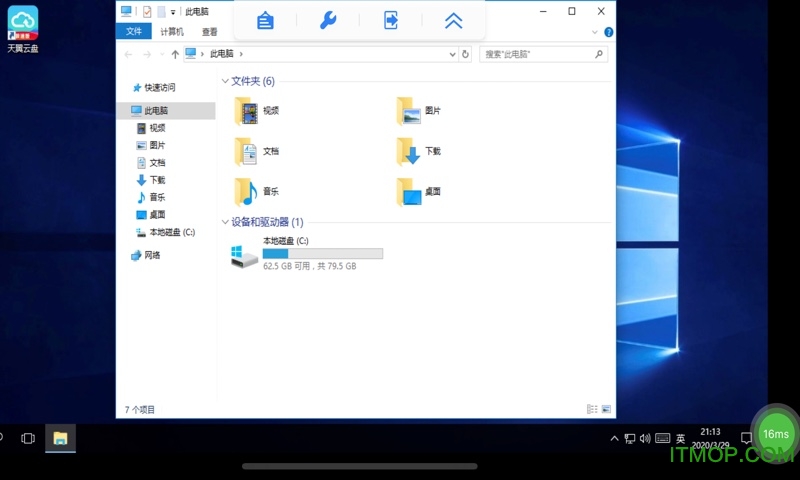Open the touch keyboard tray icon

[x=663, y=438]
